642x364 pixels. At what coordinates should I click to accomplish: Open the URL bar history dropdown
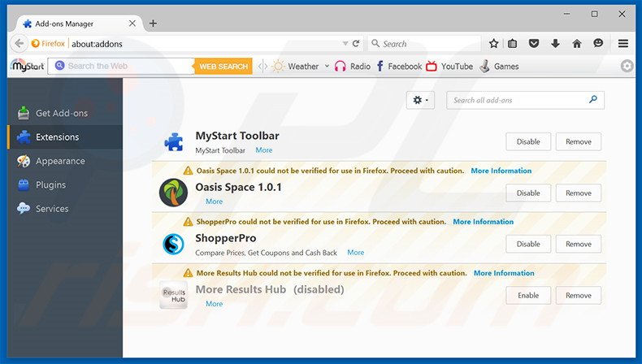pos(345,44)
